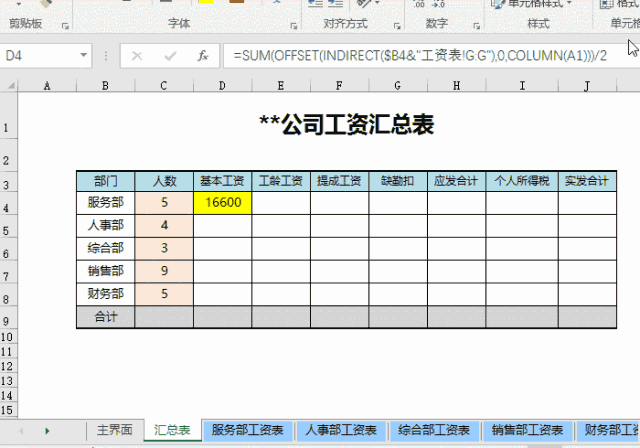
Task: Click the grey previous-sheet navigation arrow
Action: (x=21, y=431)
